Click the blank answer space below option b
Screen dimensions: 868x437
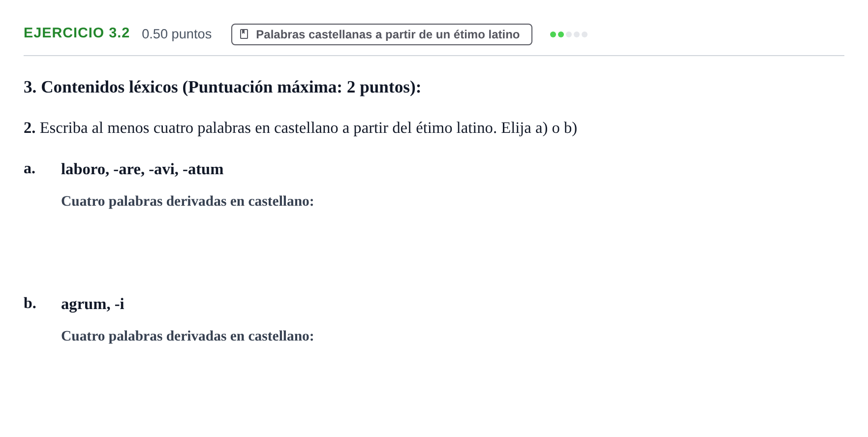pos(434,384)
